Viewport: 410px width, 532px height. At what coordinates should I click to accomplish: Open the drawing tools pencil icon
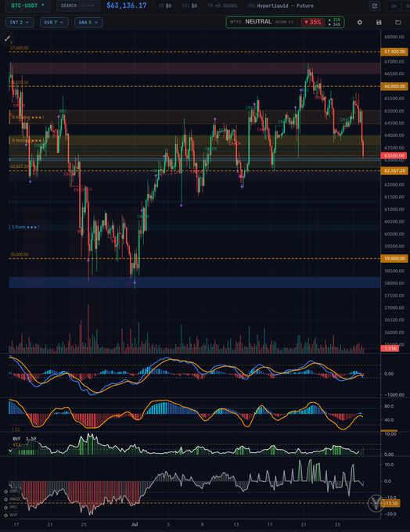[8, 38]
